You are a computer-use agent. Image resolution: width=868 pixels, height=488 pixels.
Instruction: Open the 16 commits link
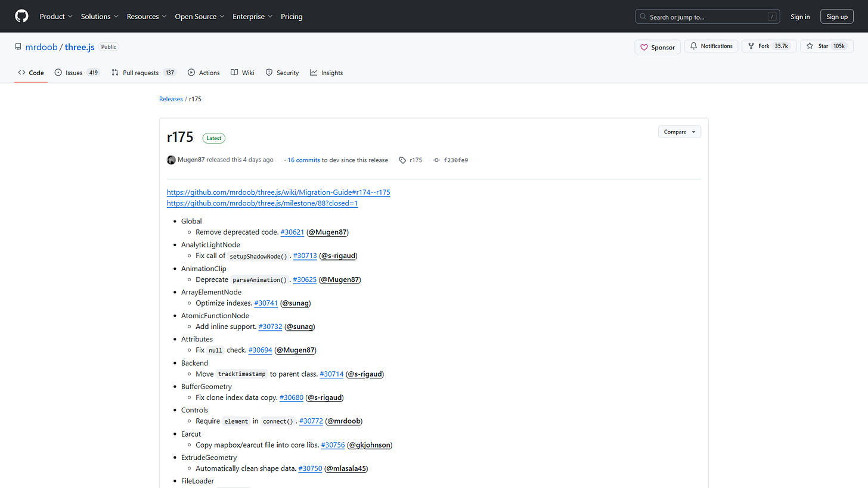point(303,160)
